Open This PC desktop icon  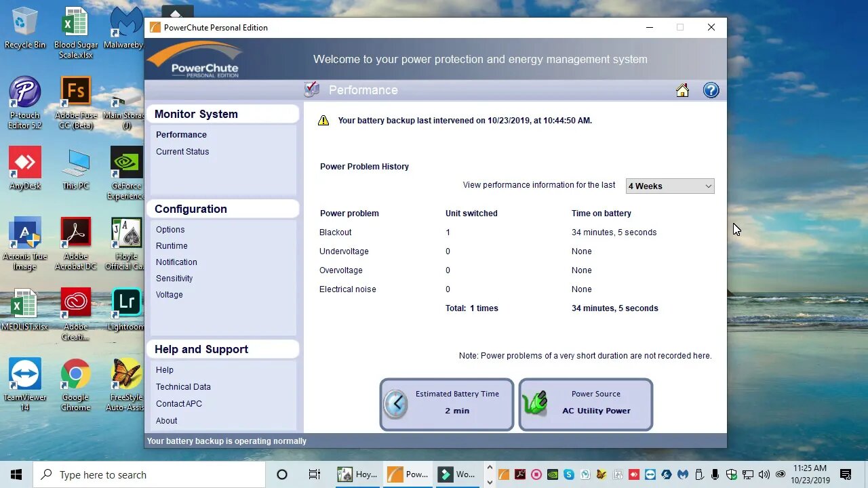[x=75, y=168]
